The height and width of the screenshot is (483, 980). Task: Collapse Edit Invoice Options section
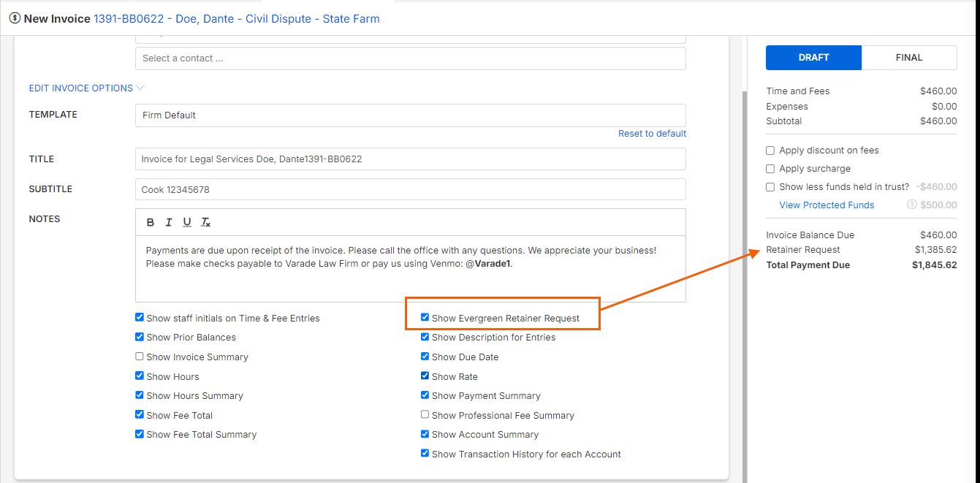pyautogui.click(x=86, y=88)
